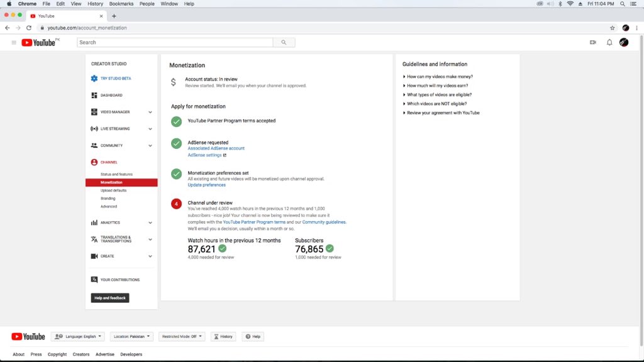
Task: Open the Bookmarks menu
Action: (121, 4)
